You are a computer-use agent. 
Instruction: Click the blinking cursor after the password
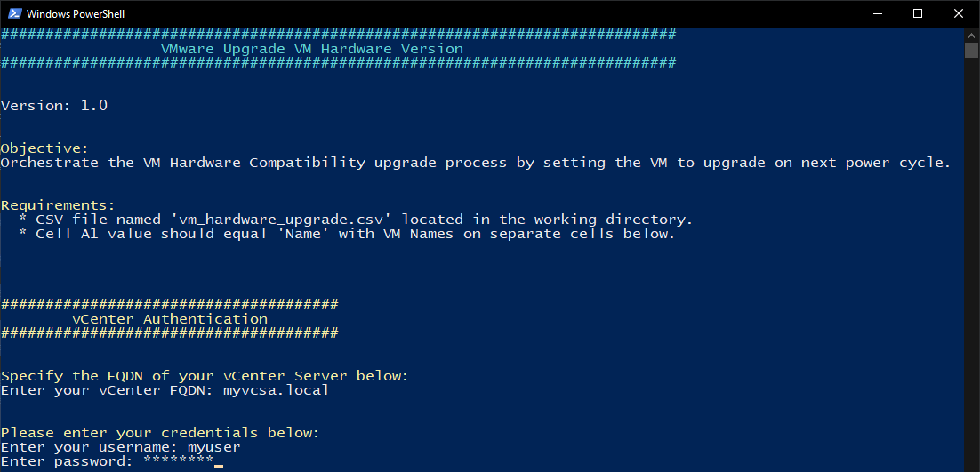[219, 464]
